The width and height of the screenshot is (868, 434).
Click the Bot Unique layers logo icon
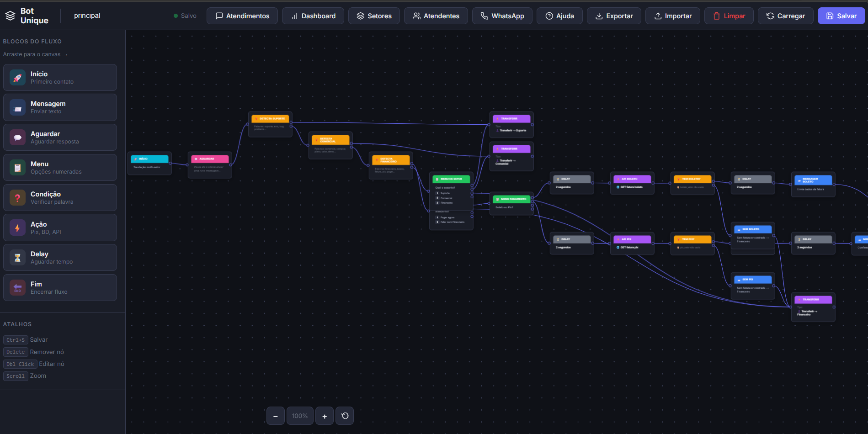pos(10,16)
